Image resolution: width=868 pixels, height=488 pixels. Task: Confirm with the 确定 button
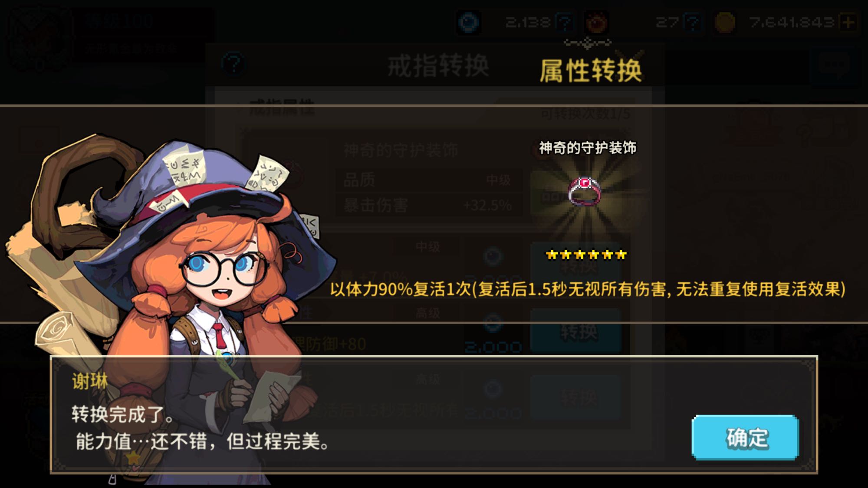click(745, 437)
